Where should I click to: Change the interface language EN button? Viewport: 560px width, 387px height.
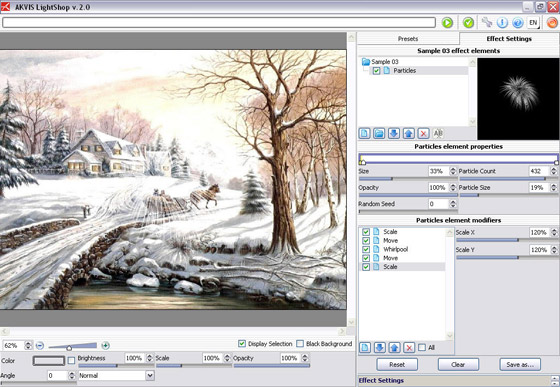533,23
